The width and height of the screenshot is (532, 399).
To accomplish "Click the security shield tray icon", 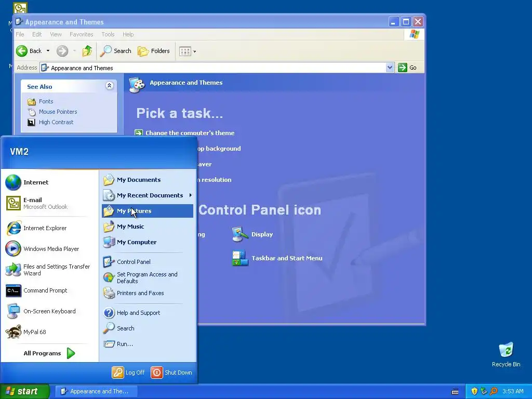I will point(474,392).
